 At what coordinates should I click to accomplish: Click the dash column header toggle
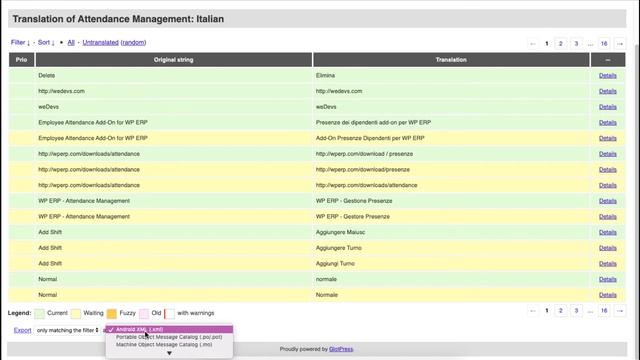[x=608, y=60]
